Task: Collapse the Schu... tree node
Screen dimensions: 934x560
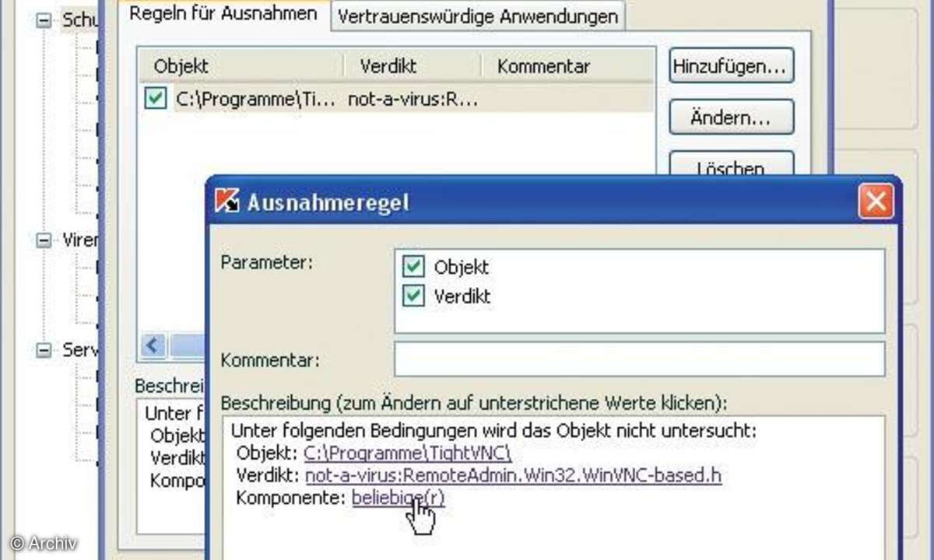Action: pyautogui.click(x=44, y=20)
